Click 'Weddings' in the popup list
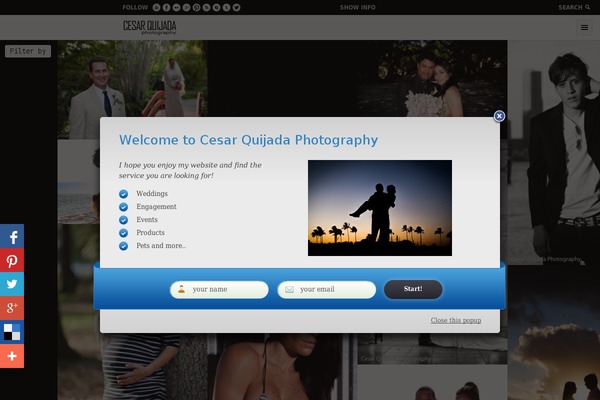The image size is (600, 400). pos(152,194)
